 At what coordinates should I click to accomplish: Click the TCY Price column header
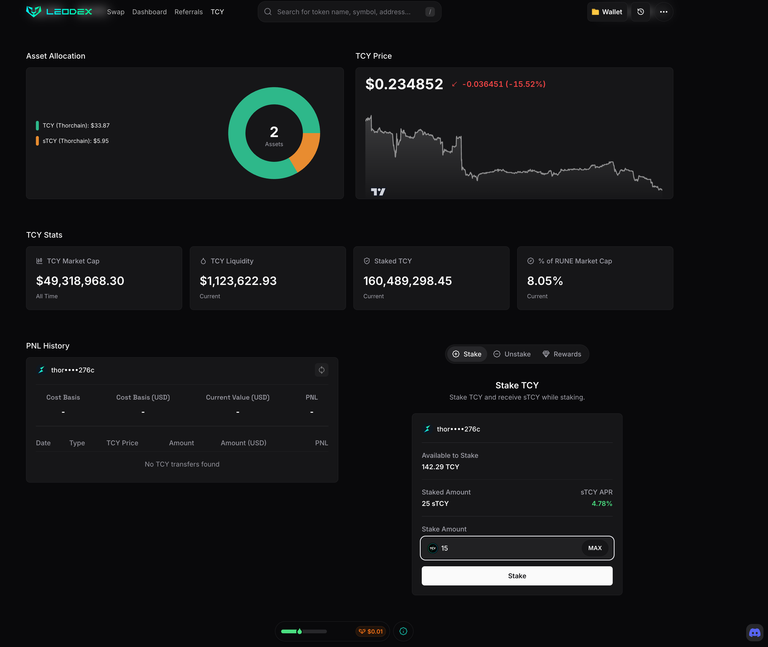[x=122, y=443]
